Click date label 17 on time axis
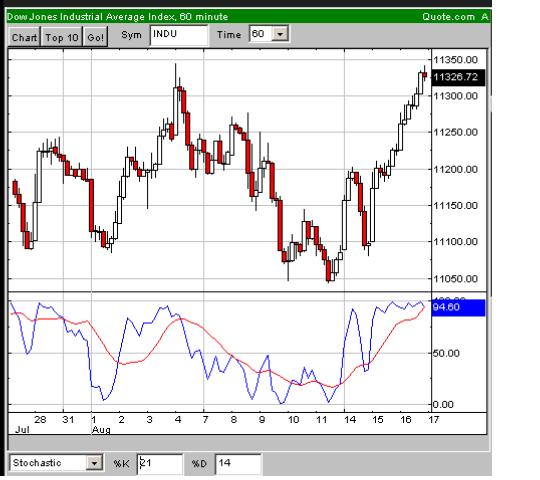This screenshot has height=480, width=540. pos(434,420)
